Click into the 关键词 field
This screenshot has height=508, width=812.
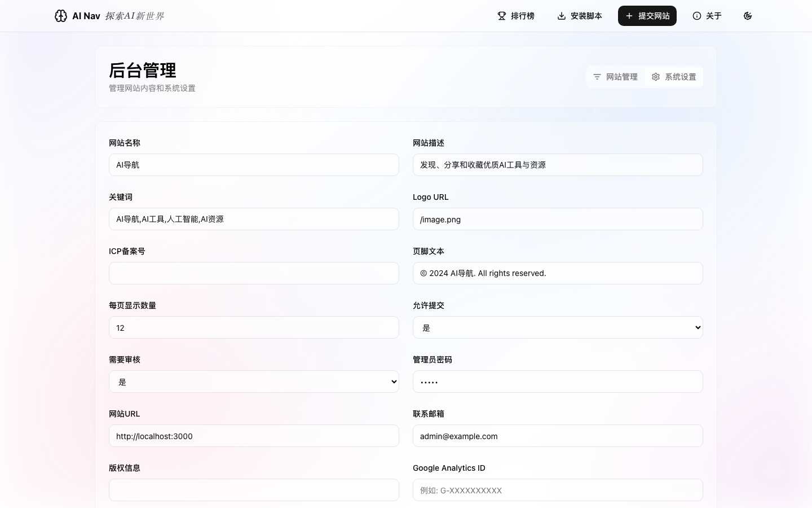pos(254,219)
